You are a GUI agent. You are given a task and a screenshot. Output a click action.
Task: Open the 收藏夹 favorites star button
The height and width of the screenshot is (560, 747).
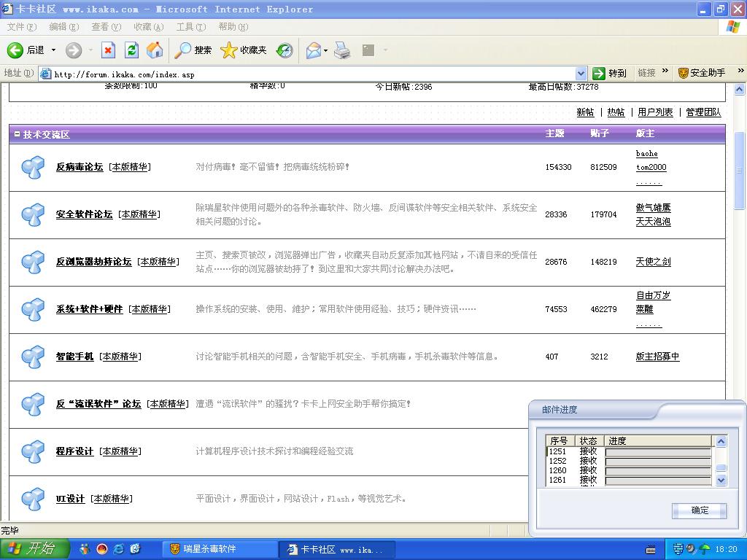coord(244,50)
